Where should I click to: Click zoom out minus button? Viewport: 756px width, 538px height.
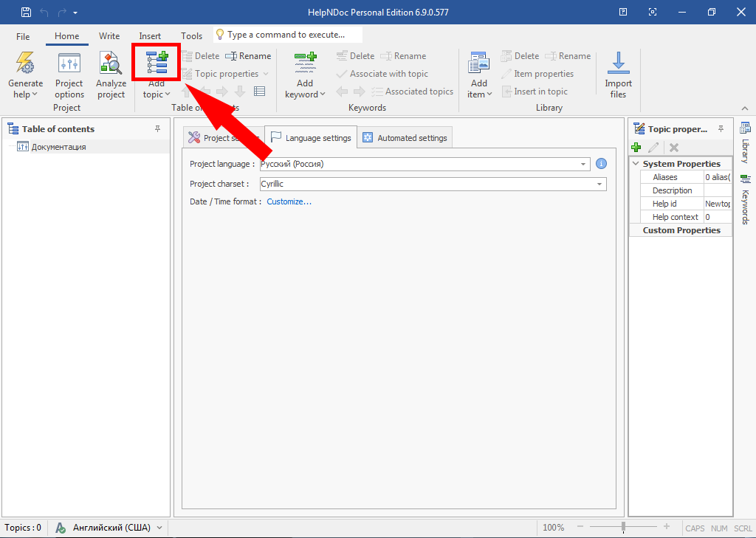click(580, 527)
